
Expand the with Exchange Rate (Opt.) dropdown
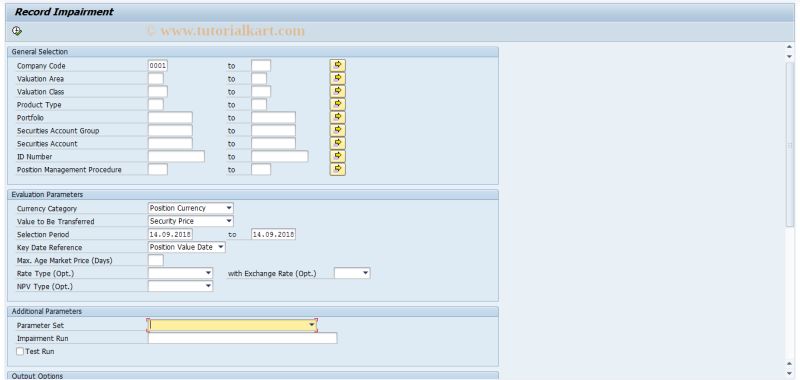(x=366, y=273)
